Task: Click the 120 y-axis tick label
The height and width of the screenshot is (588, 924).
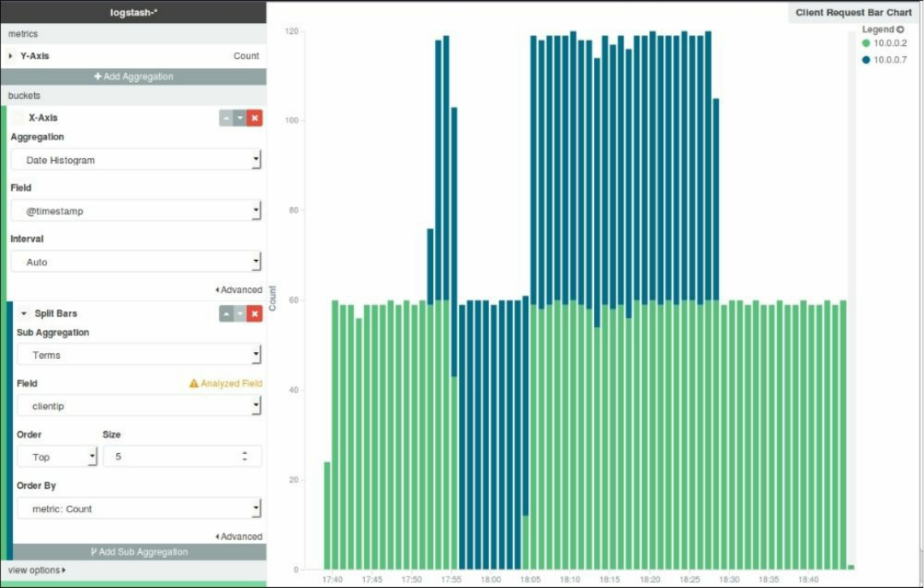Action: 291,32
